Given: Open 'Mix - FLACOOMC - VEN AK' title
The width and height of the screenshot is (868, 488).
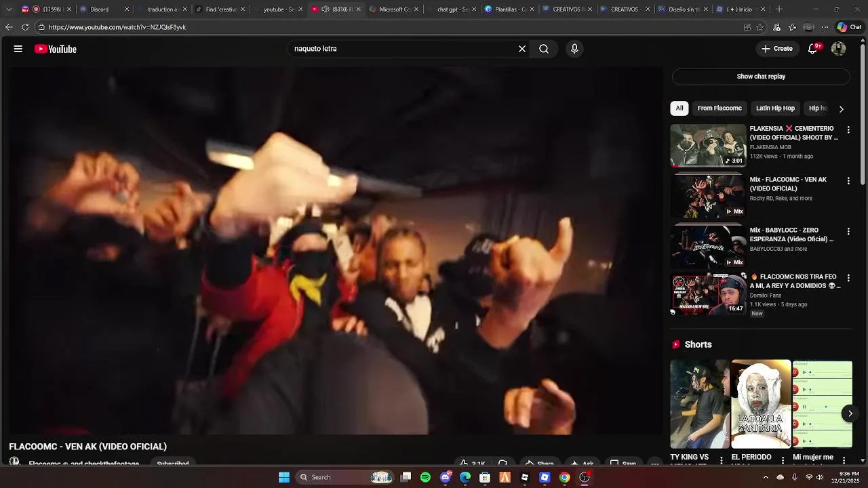Looking at the screenshot, I should pyautogui.click(x=788, y=184).
